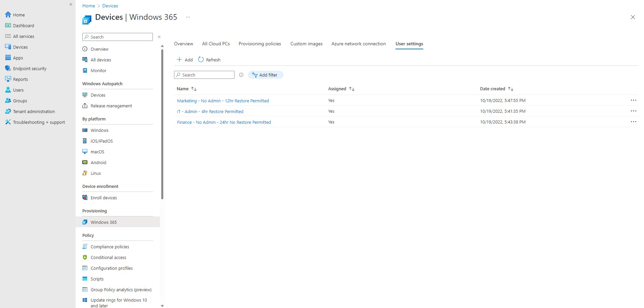Open the Users section
Screen dimensions: 644x308
[18, 90]
